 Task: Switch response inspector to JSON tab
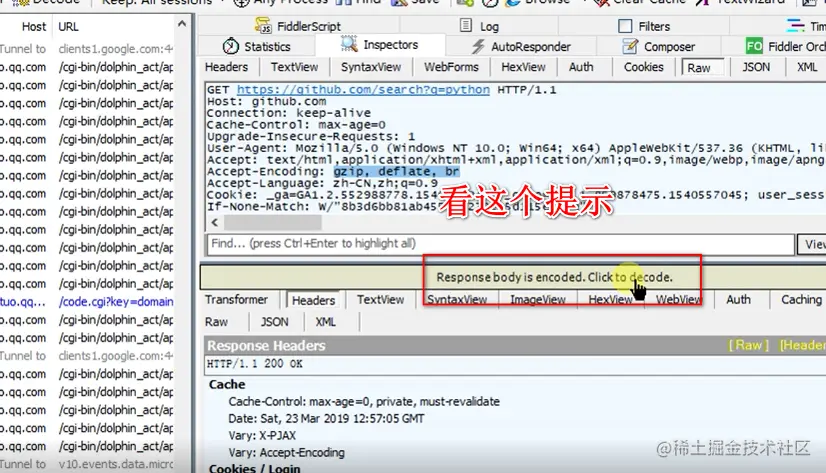[x=274, y=322]
